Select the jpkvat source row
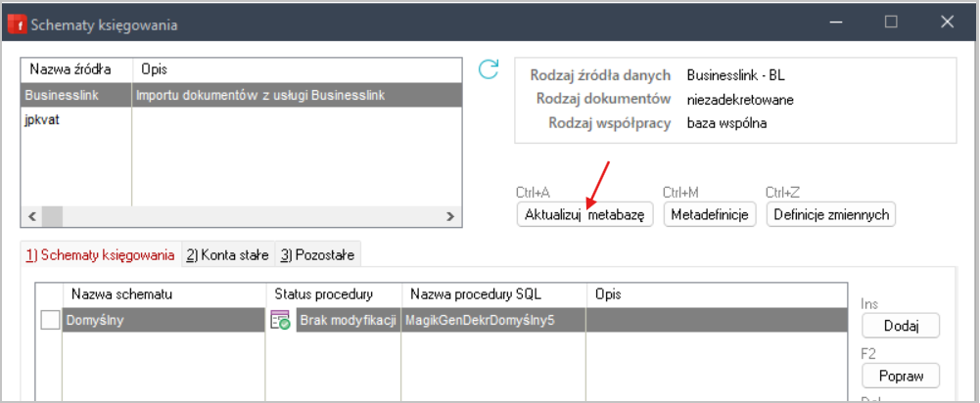This screenshot has width=980, height=403. (241, 120)
